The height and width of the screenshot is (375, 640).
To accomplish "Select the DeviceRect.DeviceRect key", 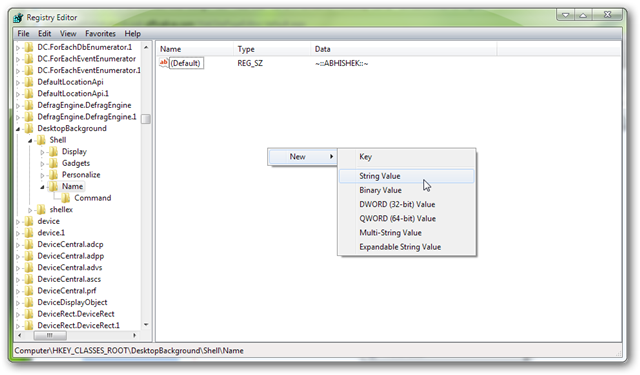I will coord(76,314).
